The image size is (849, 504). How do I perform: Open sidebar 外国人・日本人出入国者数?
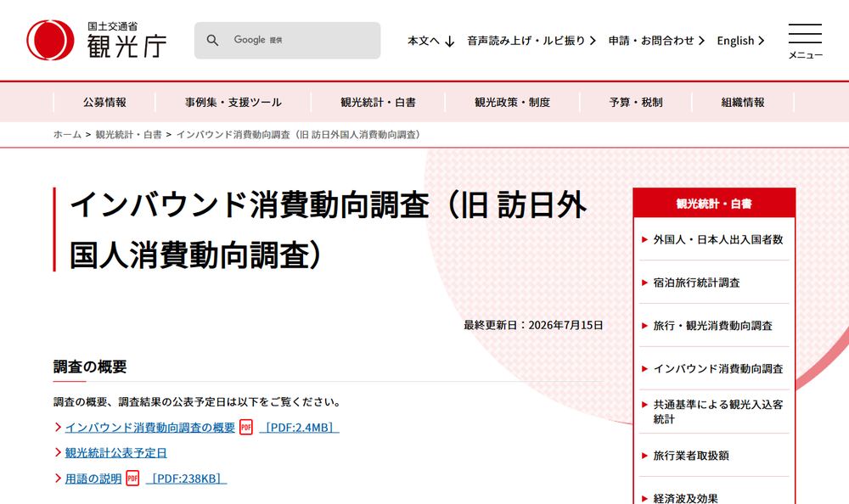pyautogui.click(x=718, y=239)
